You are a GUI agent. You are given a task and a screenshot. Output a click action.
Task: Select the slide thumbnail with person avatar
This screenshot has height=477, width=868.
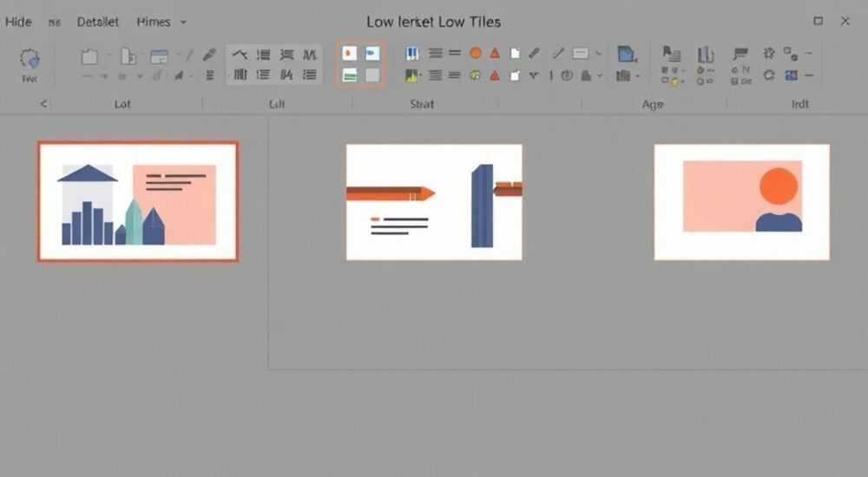(742, 202)
